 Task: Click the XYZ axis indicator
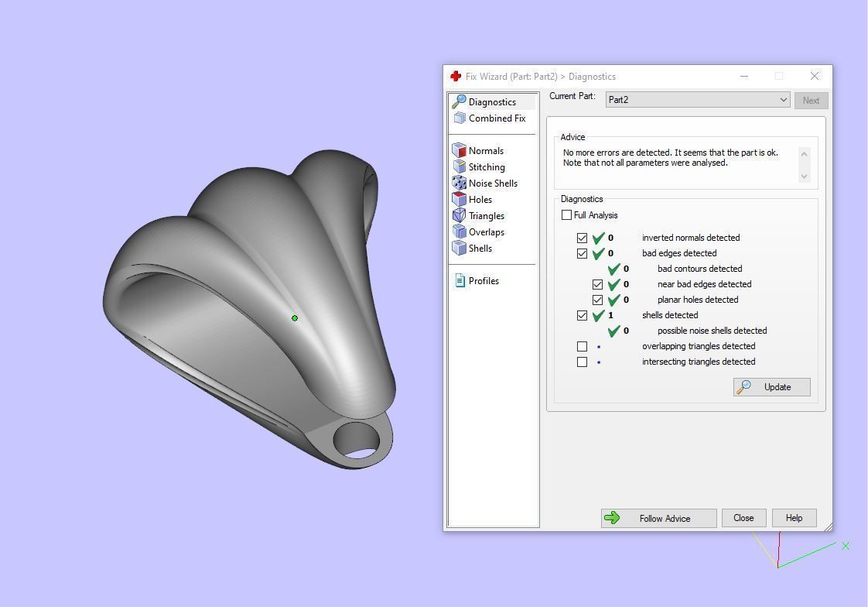(x=800, y=550)
